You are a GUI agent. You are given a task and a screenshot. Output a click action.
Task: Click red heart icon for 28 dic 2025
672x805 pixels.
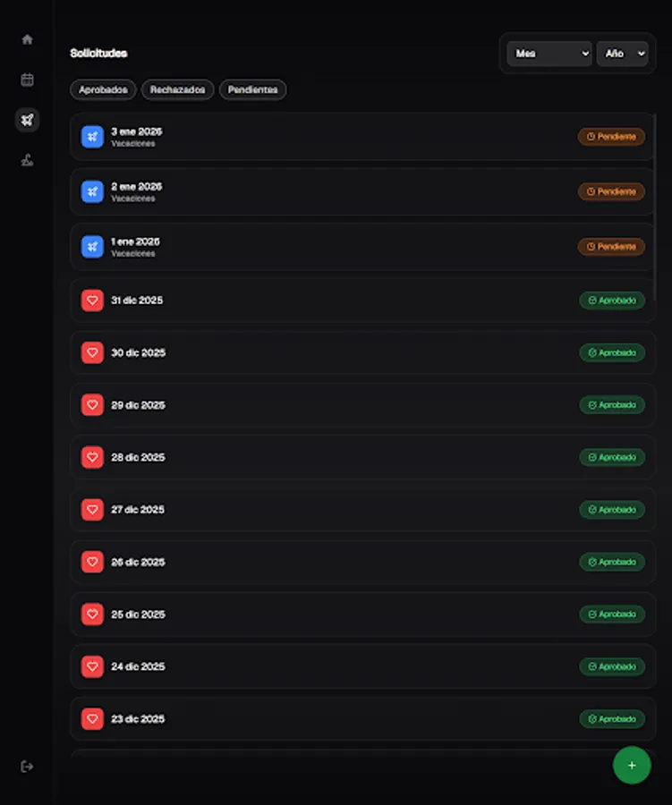92,457
